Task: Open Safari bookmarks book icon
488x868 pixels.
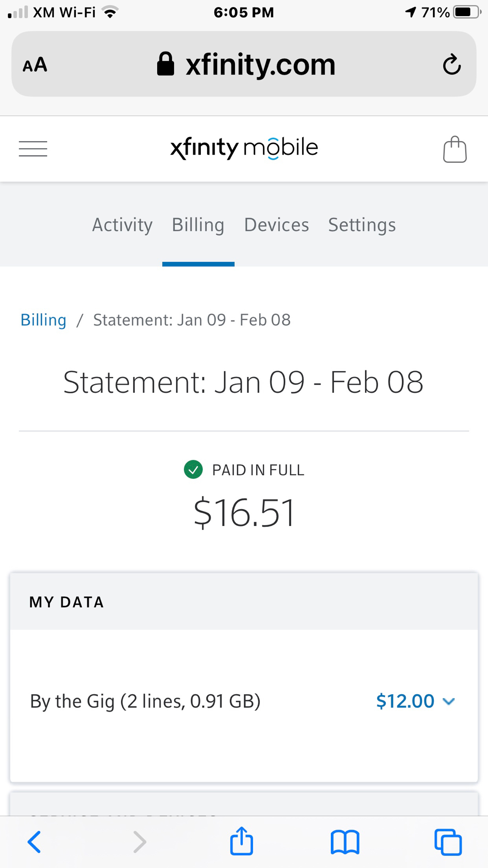Action: [345, 842]
